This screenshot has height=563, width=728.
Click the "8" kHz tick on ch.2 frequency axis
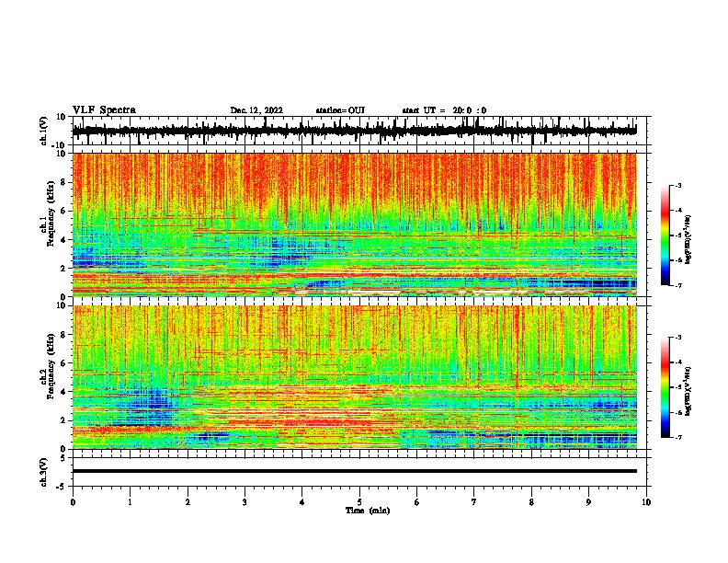63,335
